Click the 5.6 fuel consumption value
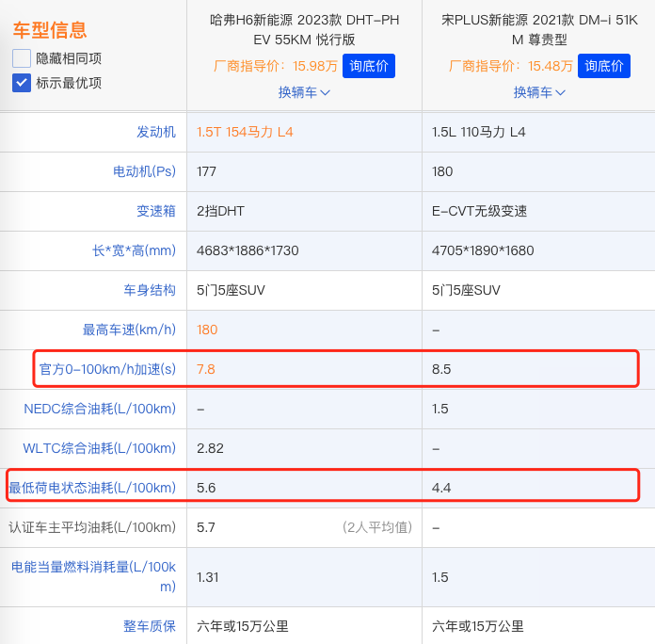Image resolution: width=655 pixels, height=644 pixels. tap(206, 488)
